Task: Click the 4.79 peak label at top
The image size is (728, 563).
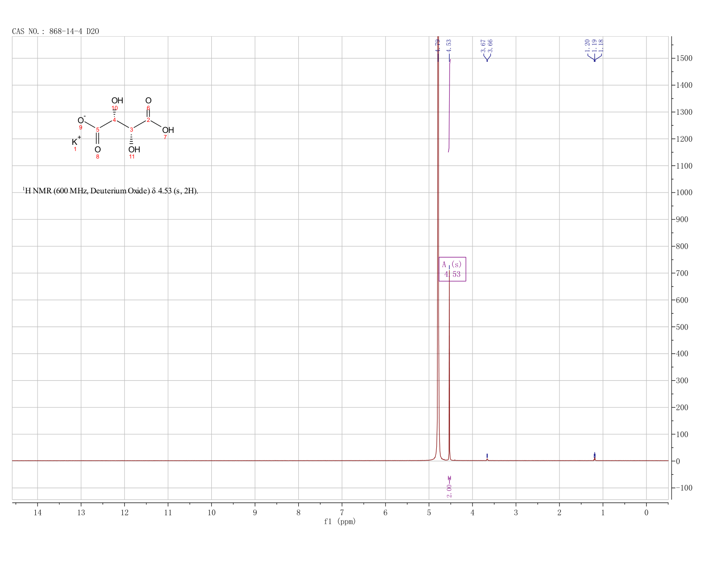Action: point(438,45)
